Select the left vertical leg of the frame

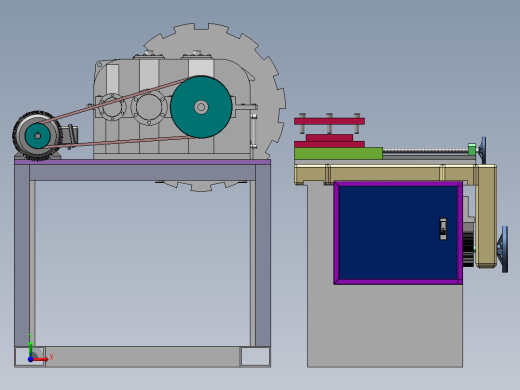pyautogui.click(x=22, y=255)
